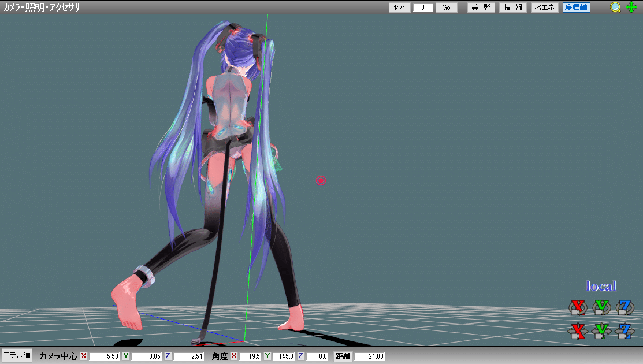Click the Go button
This screenshot has width=643, height=364.
click(446, 8)
